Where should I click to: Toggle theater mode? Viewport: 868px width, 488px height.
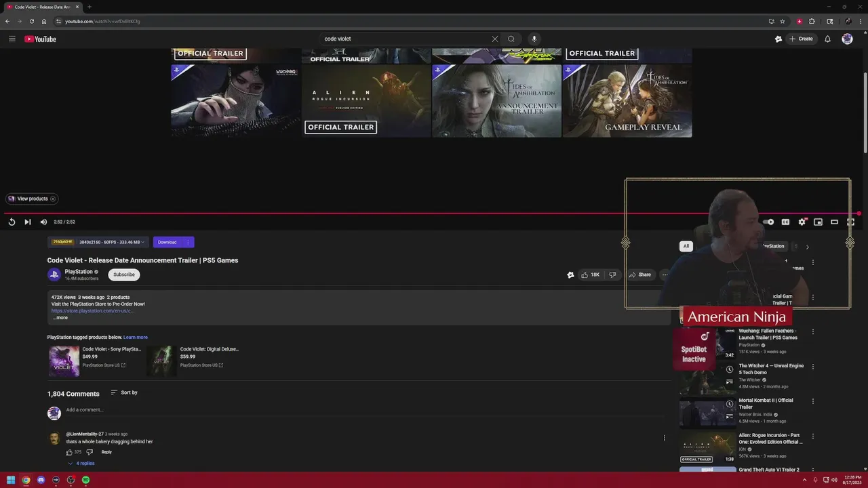834,222
